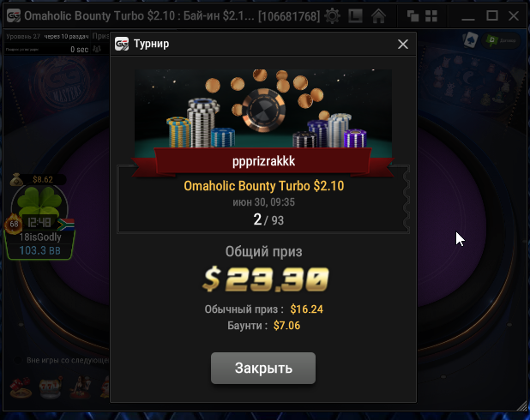Click the tile windows grid icon
Viewport: 530px width, 420px height.
[x=431, y=16]
